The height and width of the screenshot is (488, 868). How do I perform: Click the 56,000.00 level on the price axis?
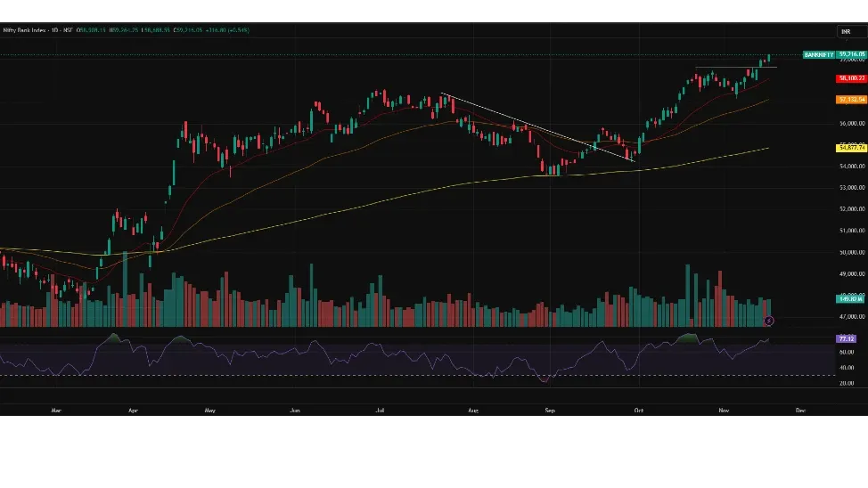pos(852,124)
